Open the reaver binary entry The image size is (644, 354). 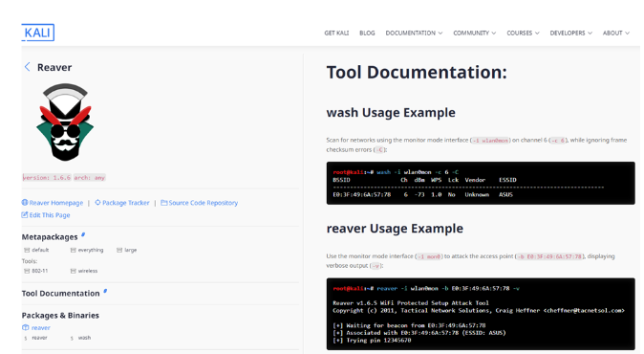pos(39,338)
